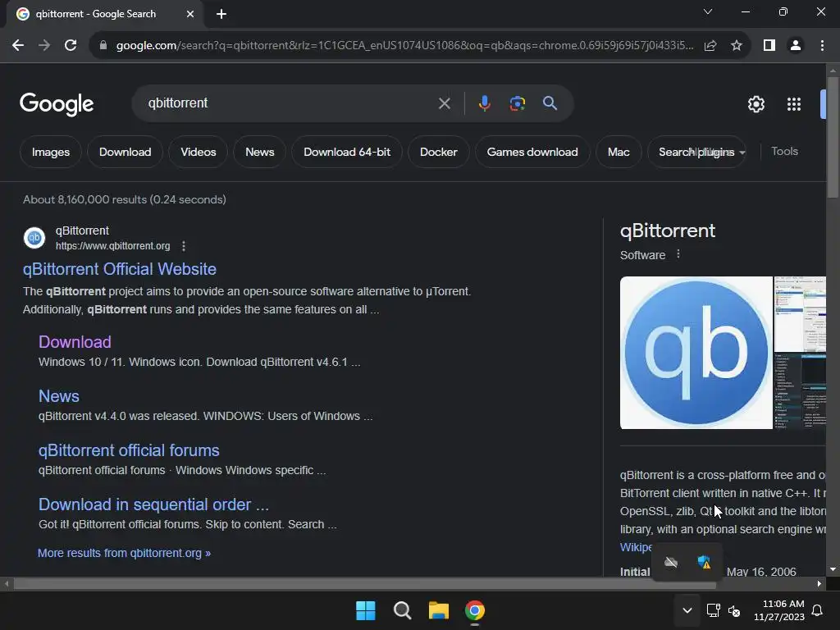Switch to Videos results

(x=199, y=152)
